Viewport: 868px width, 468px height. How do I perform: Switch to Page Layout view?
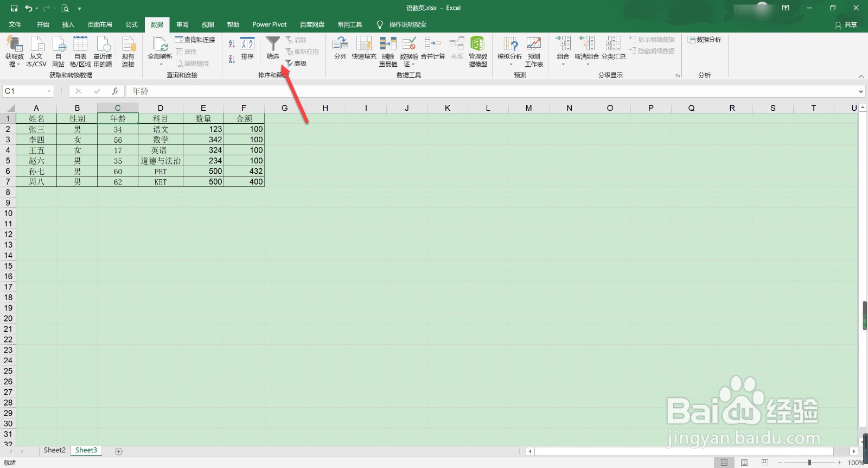tap(744, 463)
